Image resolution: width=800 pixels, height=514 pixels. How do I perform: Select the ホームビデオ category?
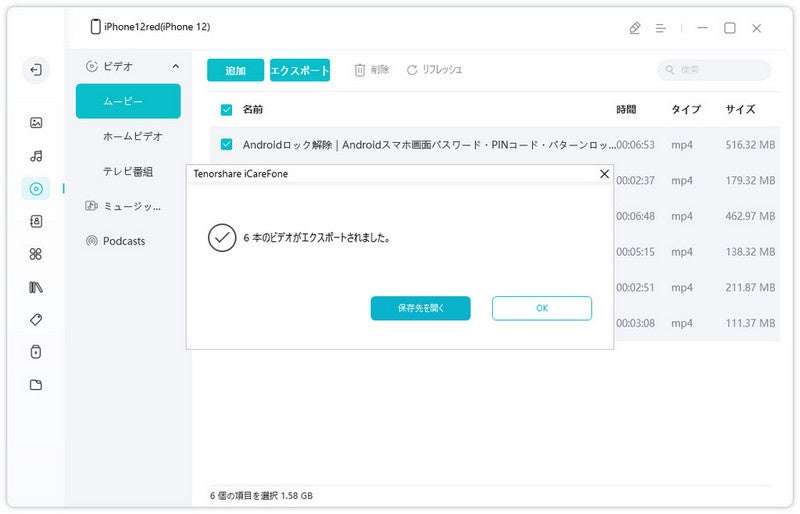click(x=133, y=136)
